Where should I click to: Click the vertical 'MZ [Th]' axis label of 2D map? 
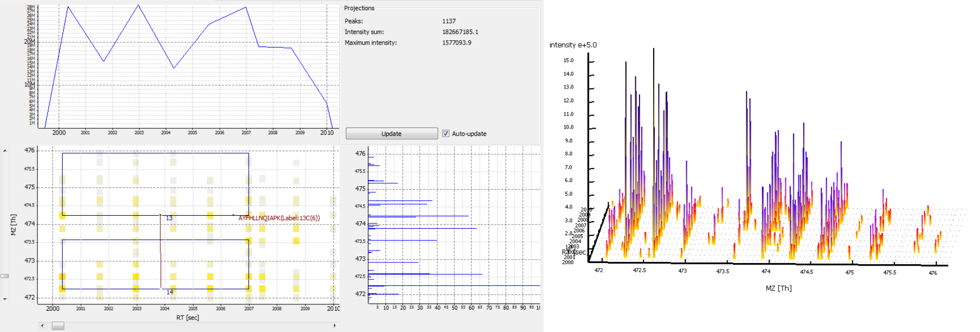[x=14, y=224]
